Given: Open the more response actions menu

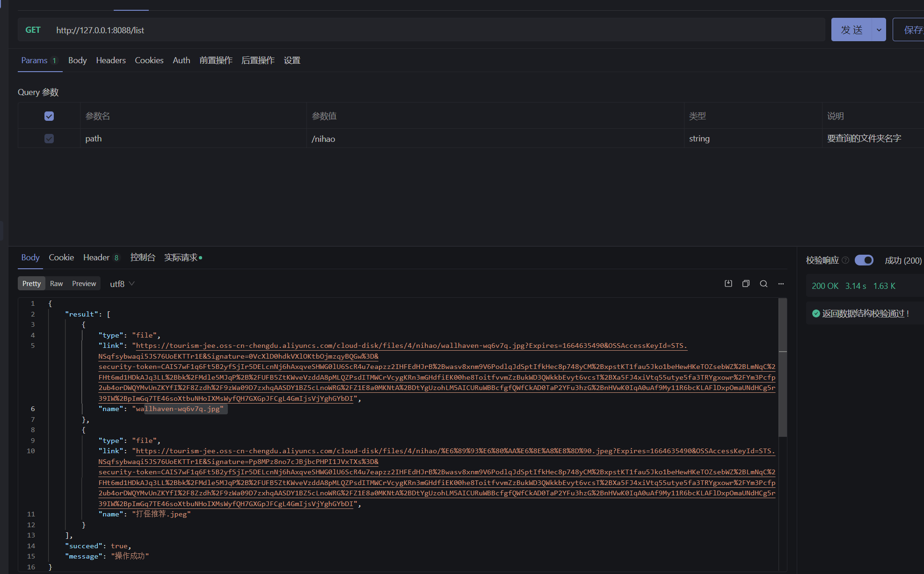Looking at the screenshot, I should tap(781, 283).
